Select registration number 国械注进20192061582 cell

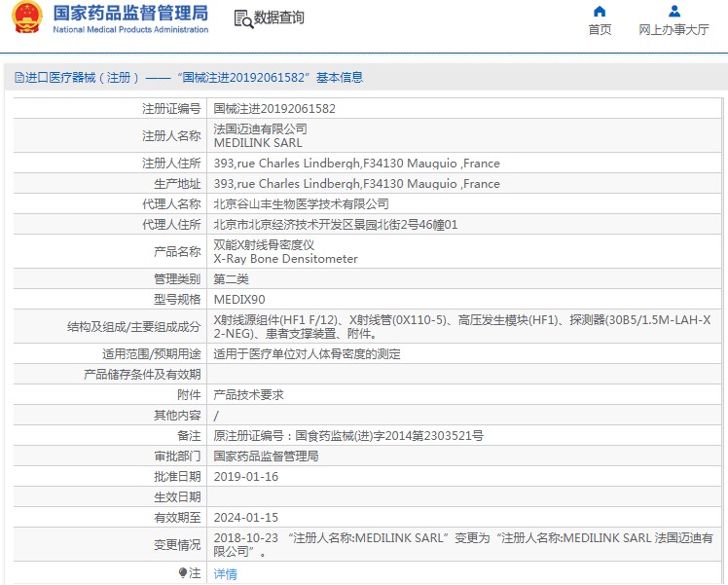[x=274, y=109]
